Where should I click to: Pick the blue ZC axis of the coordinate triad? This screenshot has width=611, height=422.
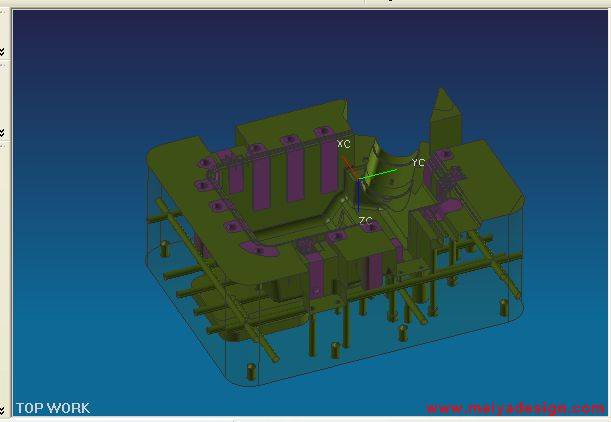358,196
